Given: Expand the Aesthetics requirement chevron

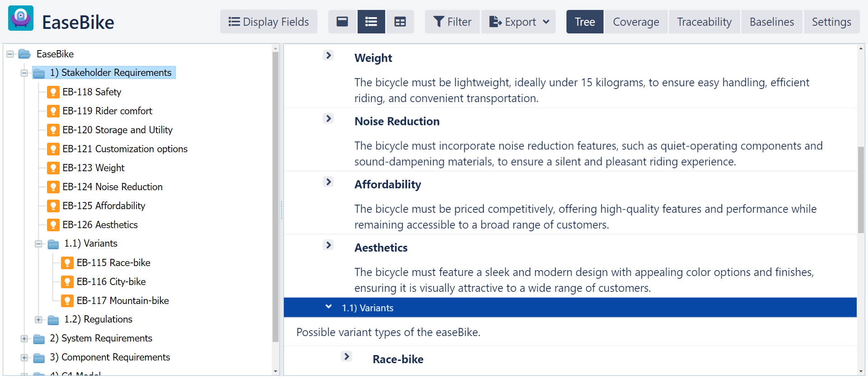Looking at the screenshot, I should coord(329,245).
